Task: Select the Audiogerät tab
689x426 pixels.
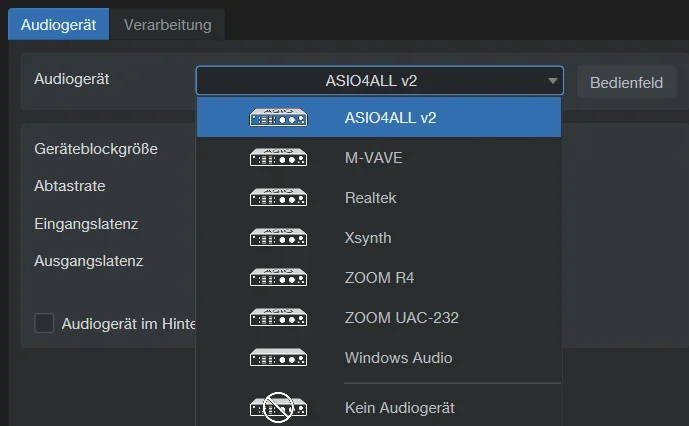Action: [58, 25]
